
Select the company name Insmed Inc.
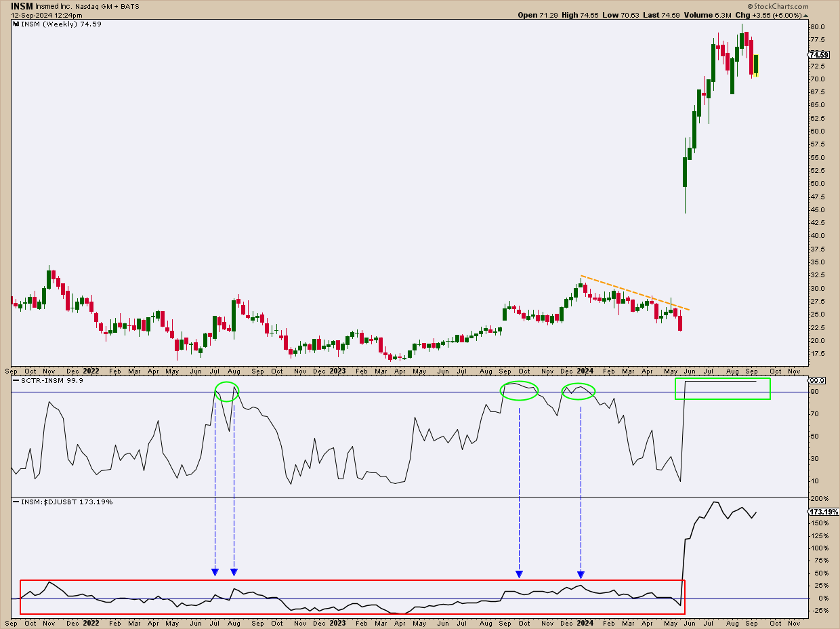point(54,6)
